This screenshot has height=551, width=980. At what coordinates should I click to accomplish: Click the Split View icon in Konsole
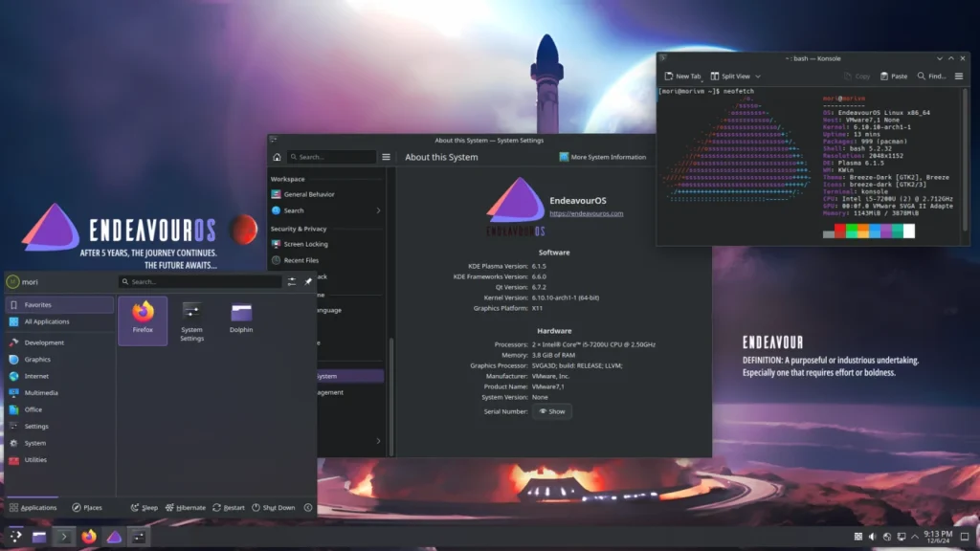pos(714,77)
